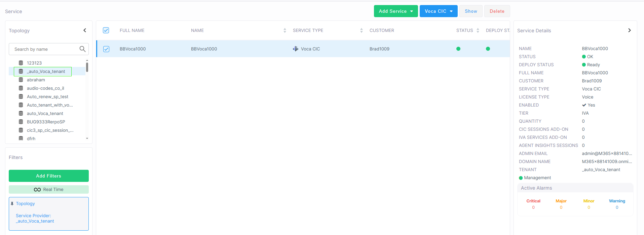Collapse the Topology panel with chevron
Screen dimensions: 644x235
(85, 30)
